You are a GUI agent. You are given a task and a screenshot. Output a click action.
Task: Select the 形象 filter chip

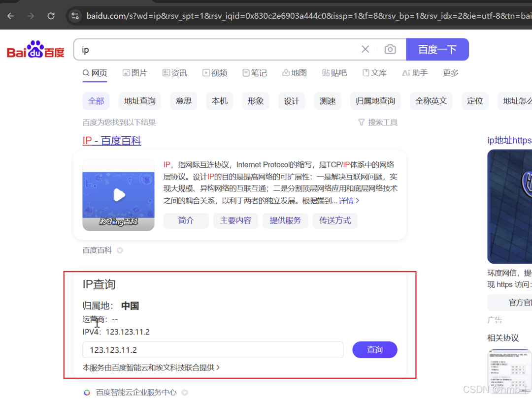point(256,101)
